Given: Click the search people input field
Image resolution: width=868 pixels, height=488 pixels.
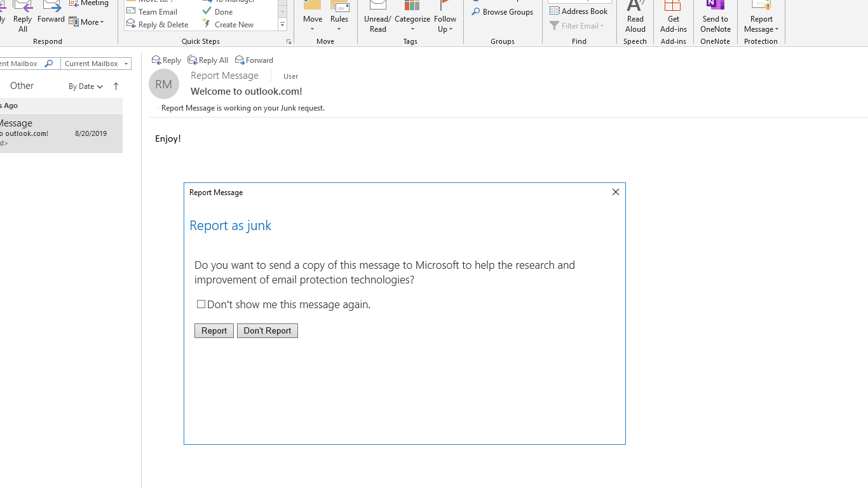Looking at the screenshot, I should pyautogui.click(x=580, y=1).
